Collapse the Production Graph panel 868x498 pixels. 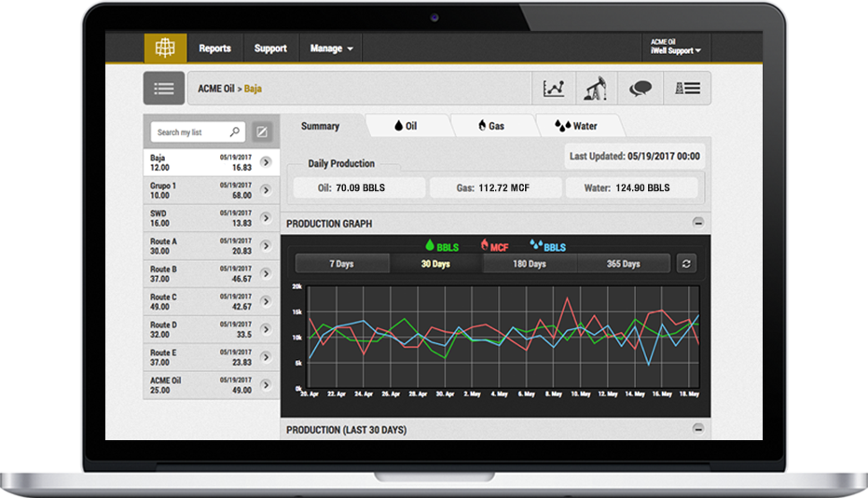coord(696,223)
